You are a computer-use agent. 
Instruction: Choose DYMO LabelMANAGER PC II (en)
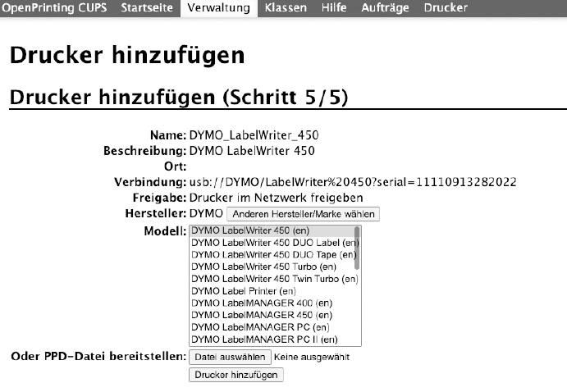click(275, 340)
